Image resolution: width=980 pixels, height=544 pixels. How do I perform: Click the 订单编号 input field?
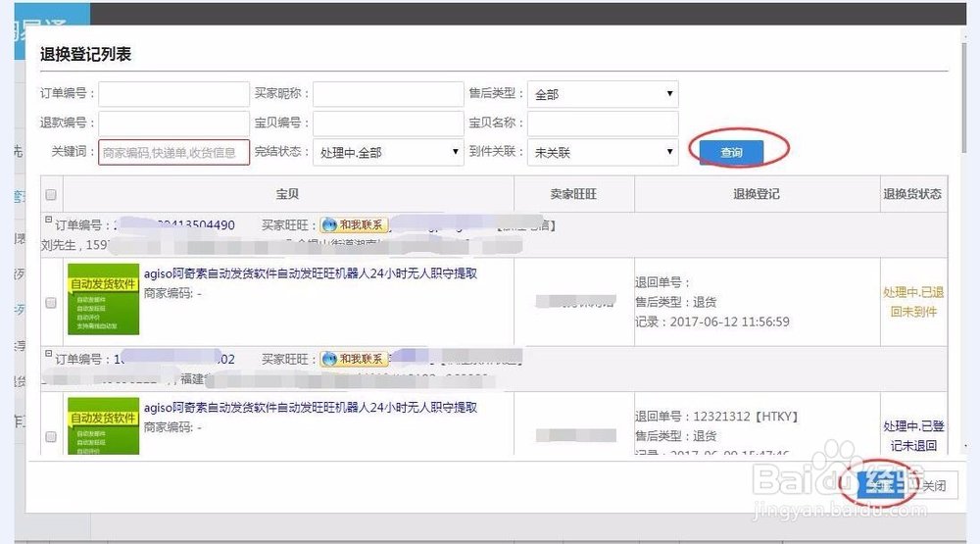click(x=173, y=94)
